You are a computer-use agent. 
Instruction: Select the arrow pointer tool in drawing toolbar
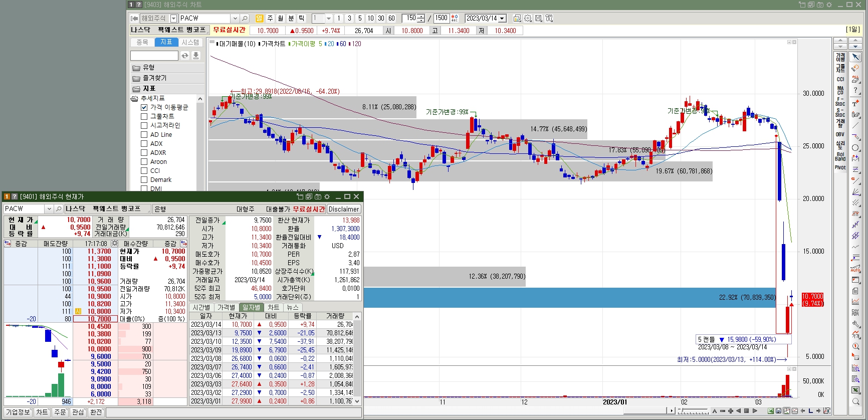pos(855,57)
